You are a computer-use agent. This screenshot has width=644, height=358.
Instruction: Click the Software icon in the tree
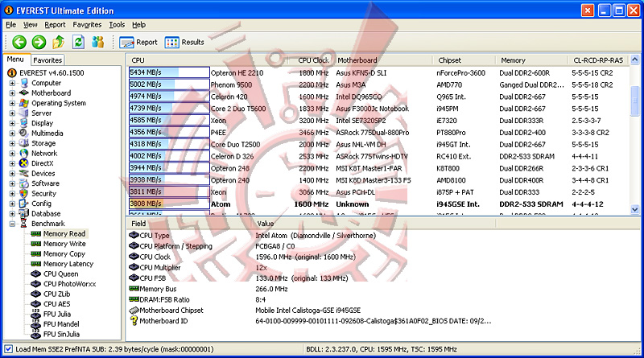click(x=24, y=183)
